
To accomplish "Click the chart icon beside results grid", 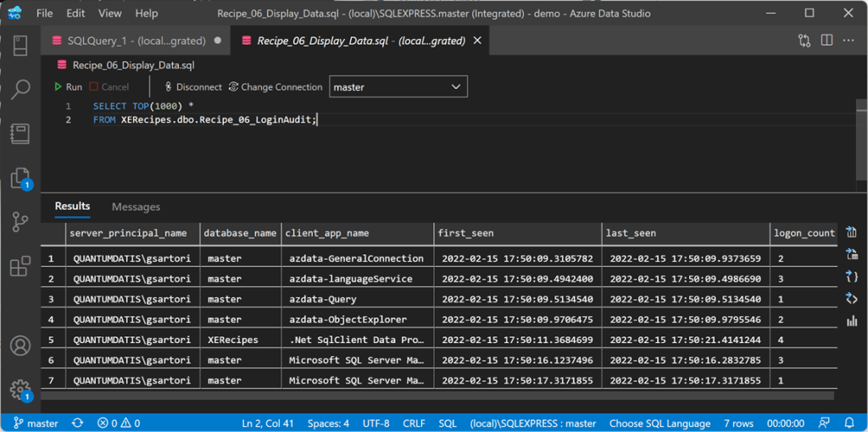I will click(x=852, y=320).
